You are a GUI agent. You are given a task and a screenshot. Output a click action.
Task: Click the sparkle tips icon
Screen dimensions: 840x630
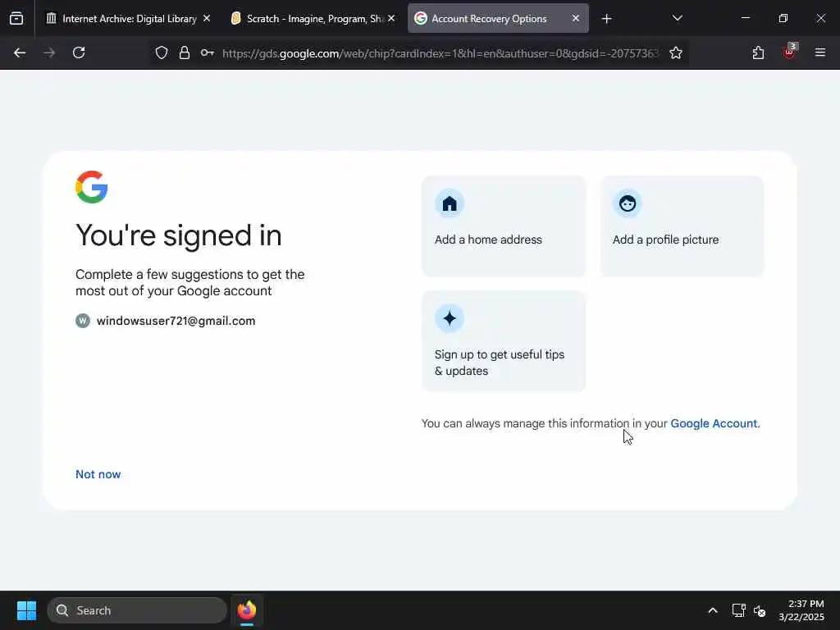[x=450, y=318]
